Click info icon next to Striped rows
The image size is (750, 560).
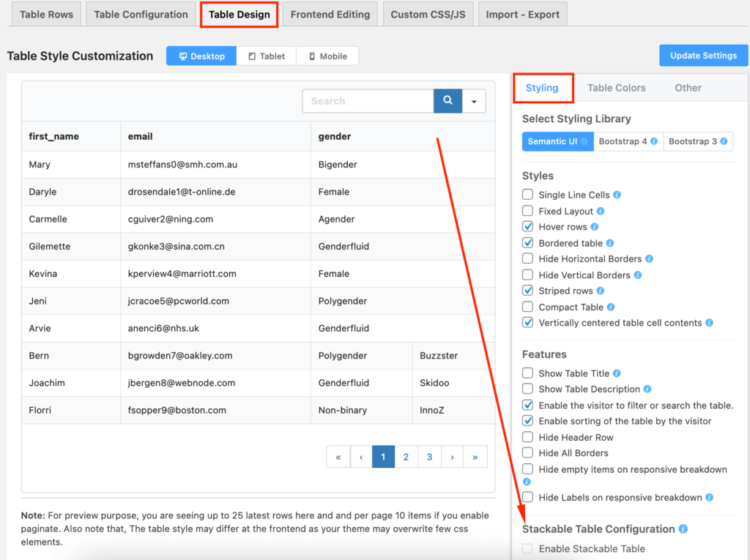click(601, 291)
